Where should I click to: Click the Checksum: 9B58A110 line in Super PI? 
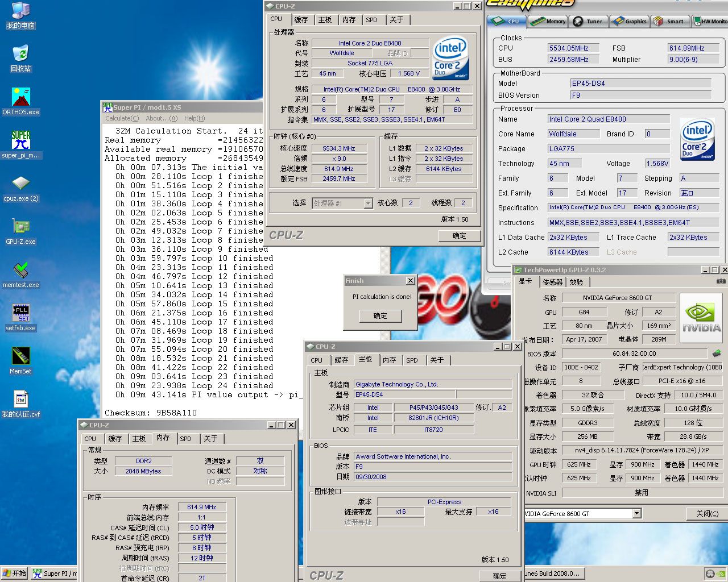(151, 413)
